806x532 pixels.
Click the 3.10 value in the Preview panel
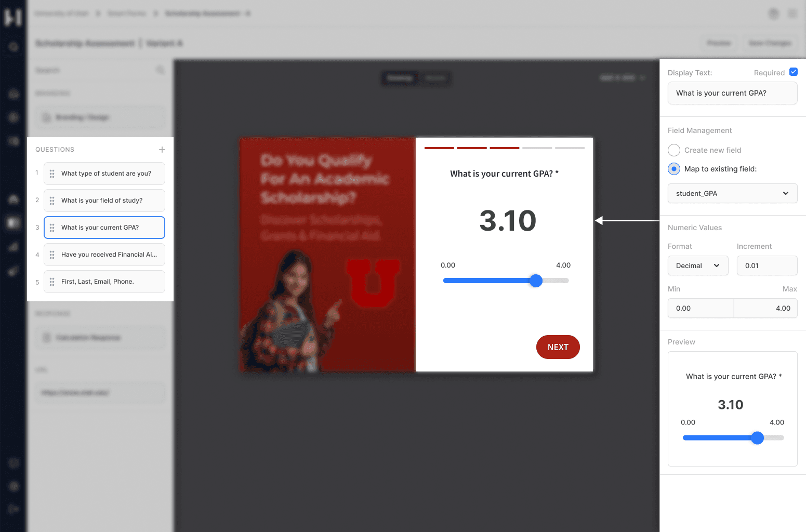pyautogui.click(x=731, y=405)
